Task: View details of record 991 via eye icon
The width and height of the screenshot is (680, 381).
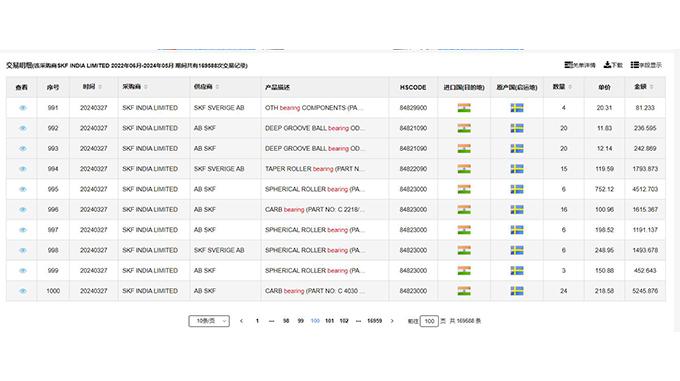Action: coord(23,108)
